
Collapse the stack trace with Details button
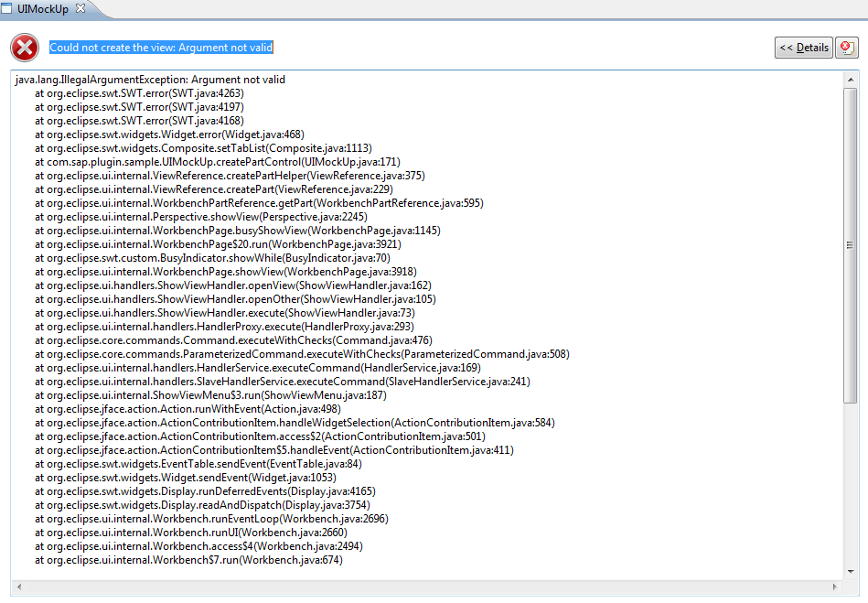coord(804,48)
